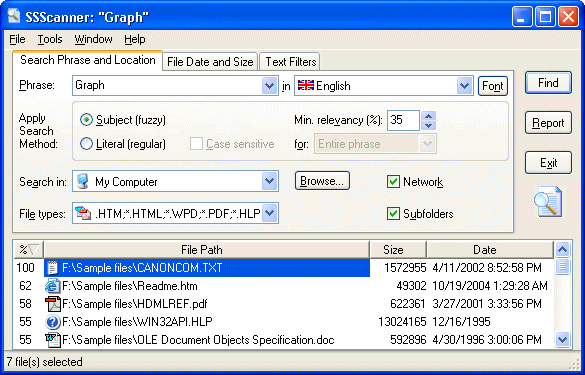Image resolution: width=585 pixels, height=375 pixels.
Task: Click the help icon of WIN32API.HLP
Action: (53, 322)
